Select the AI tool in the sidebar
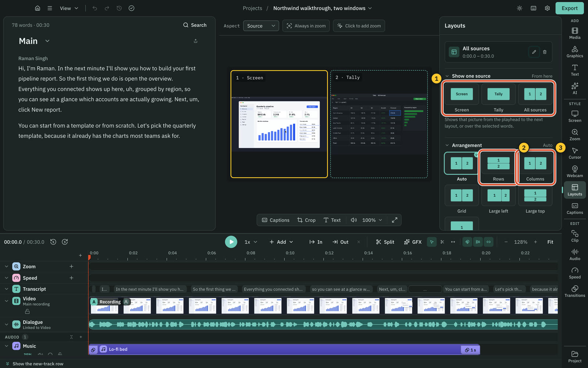The width and height of the screenshot is (588, 368). click(575, 88)
